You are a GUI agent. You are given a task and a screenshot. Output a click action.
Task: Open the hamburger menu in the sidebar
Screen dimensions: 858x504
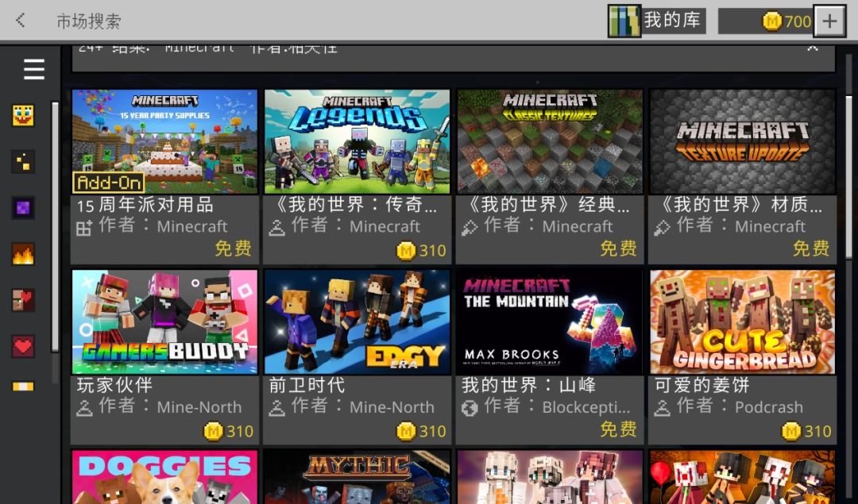pyautogui.click(x=33, y=70)
